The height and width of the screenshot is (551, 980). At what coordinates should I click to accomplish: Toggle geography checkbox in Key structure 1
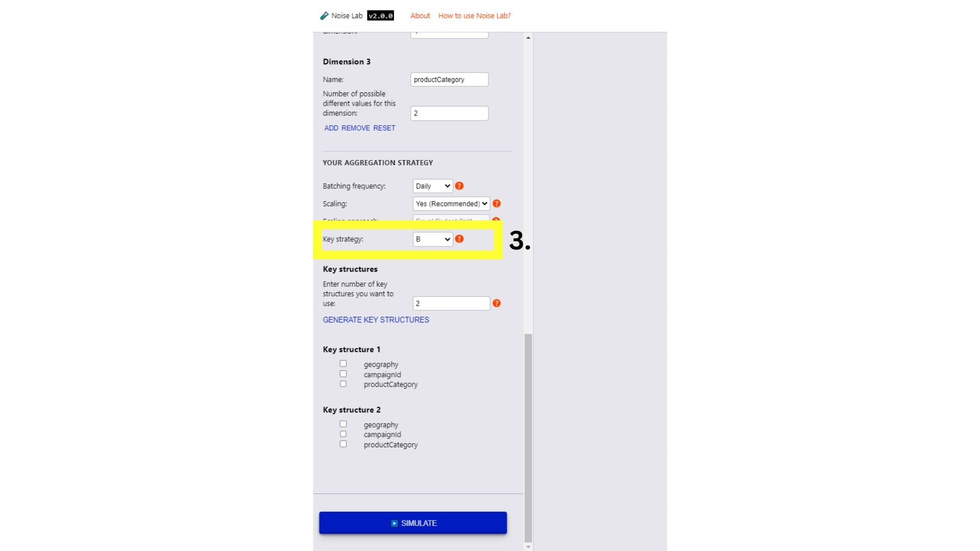[342, 363]
